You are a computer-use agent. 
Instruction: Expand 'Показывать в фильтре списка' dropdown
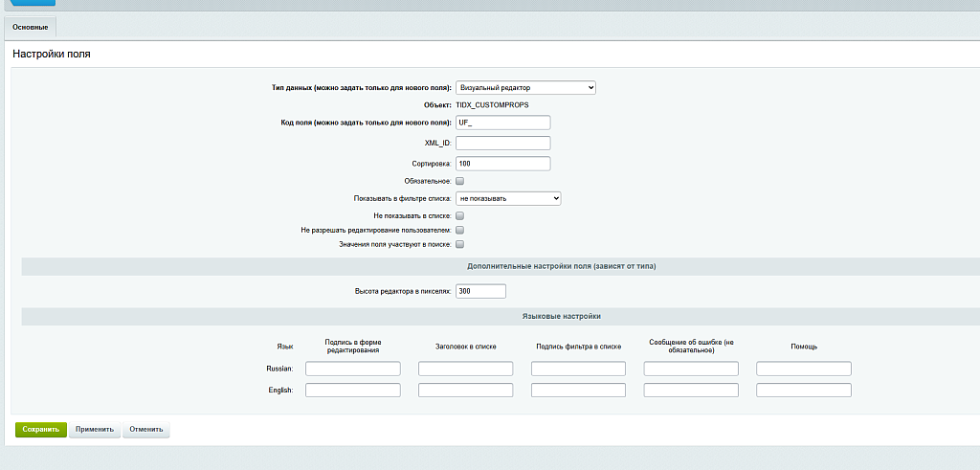[x=508, y=198]
